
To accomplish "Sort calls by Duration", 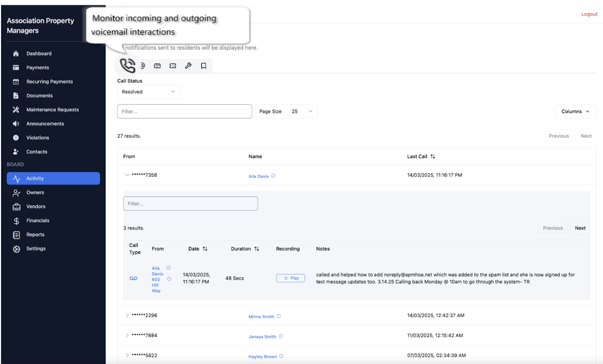I will click(256, 249).
